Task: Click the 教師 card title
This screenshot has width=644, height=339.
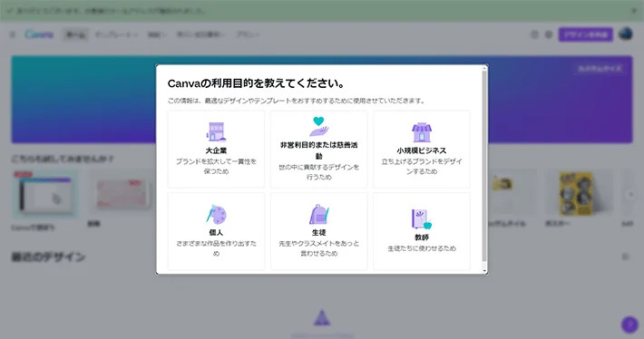Action: 422,237
